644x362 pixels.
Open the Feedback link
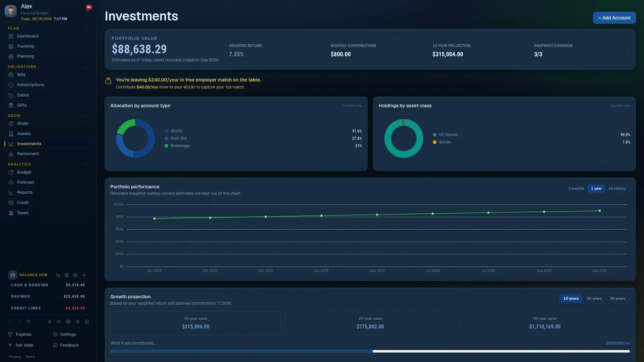tap(66, 345)
